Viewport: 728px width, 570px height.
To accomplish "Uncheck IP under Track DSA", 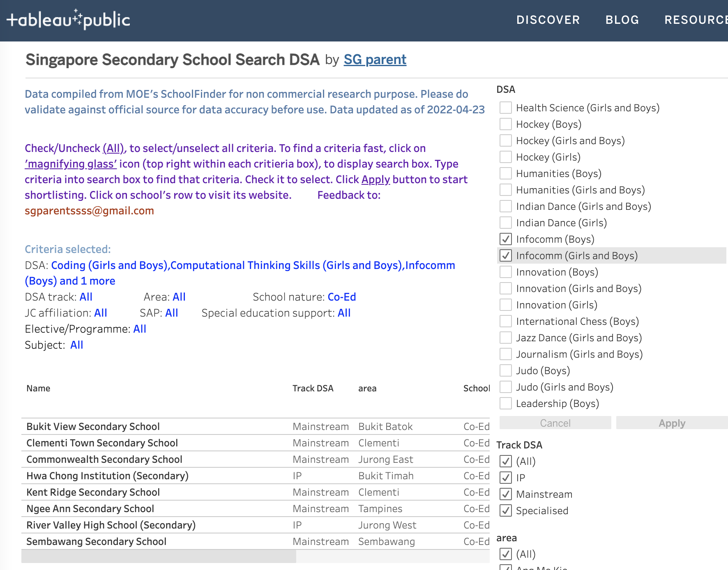I will point(506,478).
